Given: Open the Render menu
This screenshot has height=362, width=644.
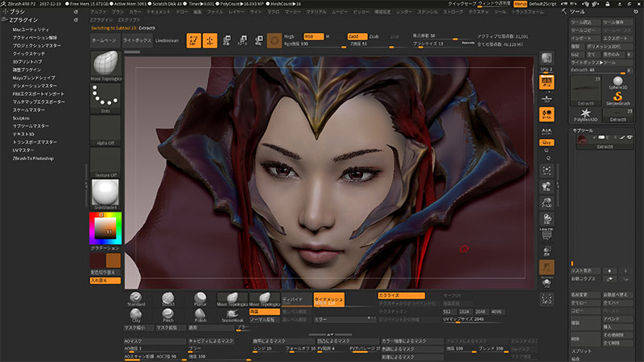Looking at the screenshot, I should (x=404, y=14).
